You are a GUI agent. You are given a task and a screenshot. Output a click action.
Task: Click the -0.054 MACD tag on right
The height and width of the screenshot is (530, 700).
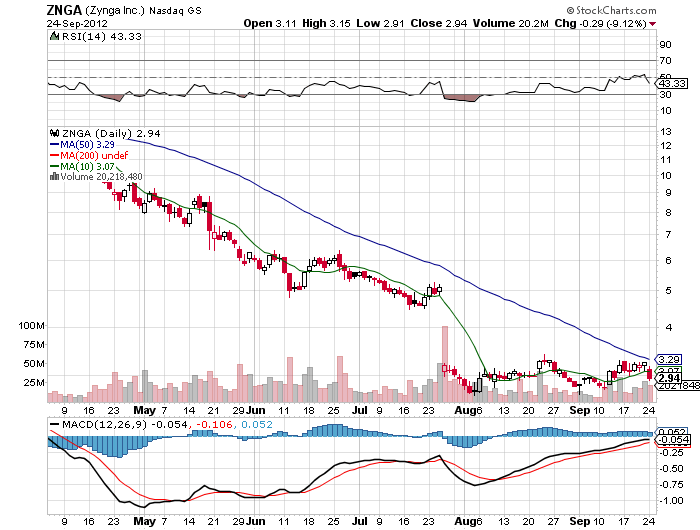[672, 440]
